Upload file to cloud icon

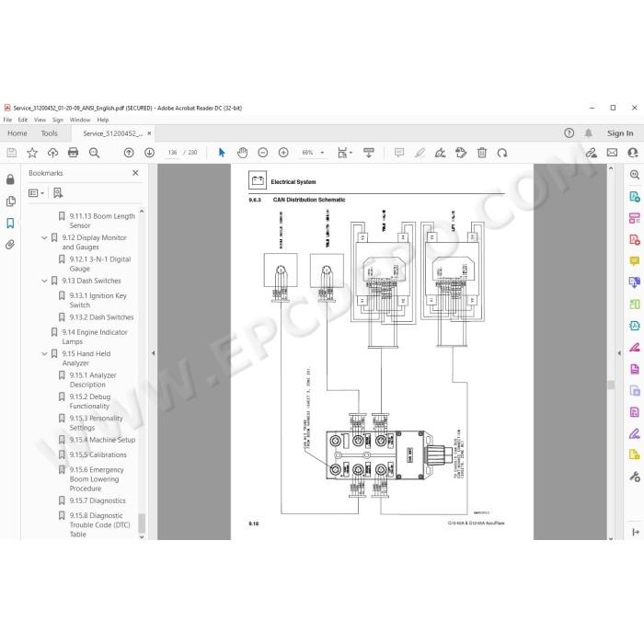pos(52,153)
